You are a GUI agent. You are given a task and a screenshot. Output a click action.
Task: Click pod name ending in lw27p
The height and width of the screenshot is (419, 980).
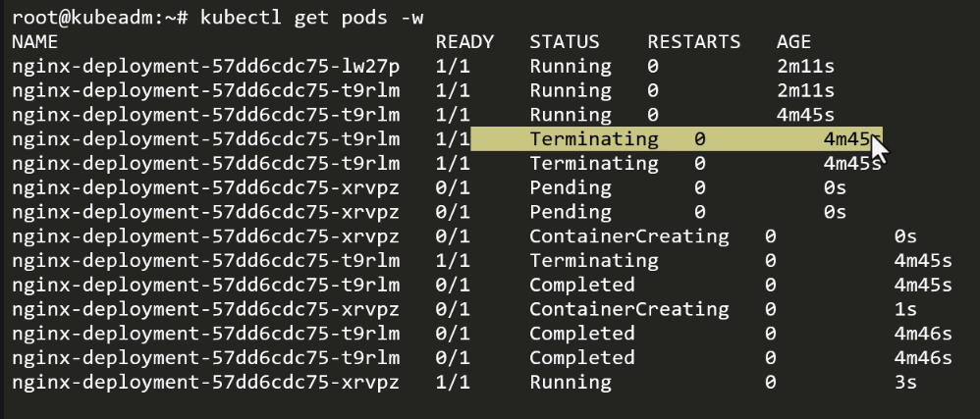click(205, 67)
